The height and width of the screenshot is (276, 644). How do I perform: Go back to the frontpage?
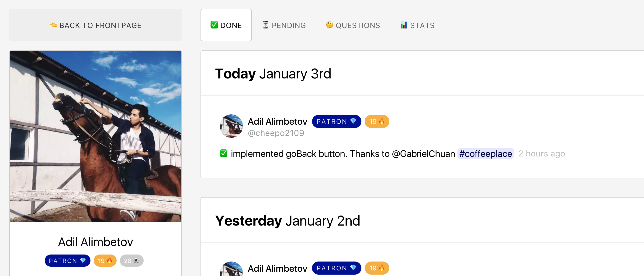96,25
